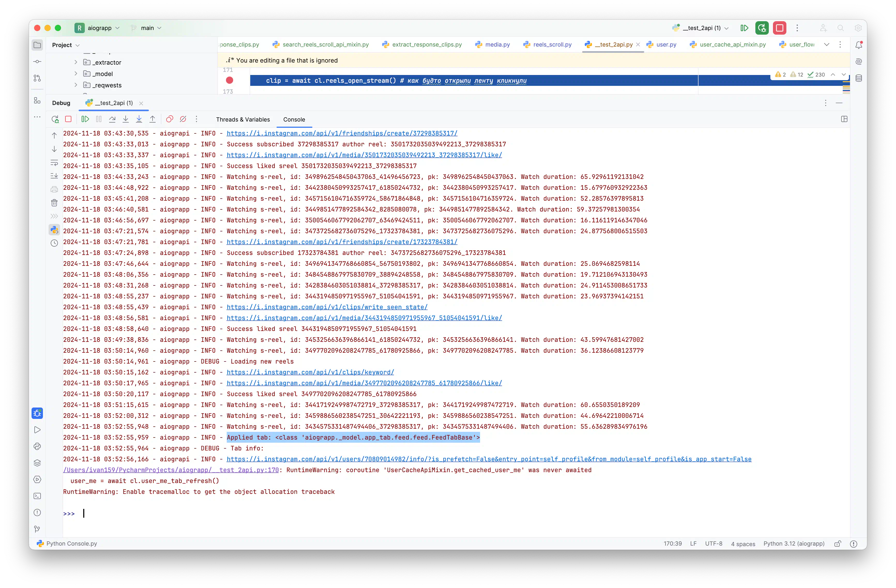Click the green Rerun debug button top toolbar

pos(762,28)
